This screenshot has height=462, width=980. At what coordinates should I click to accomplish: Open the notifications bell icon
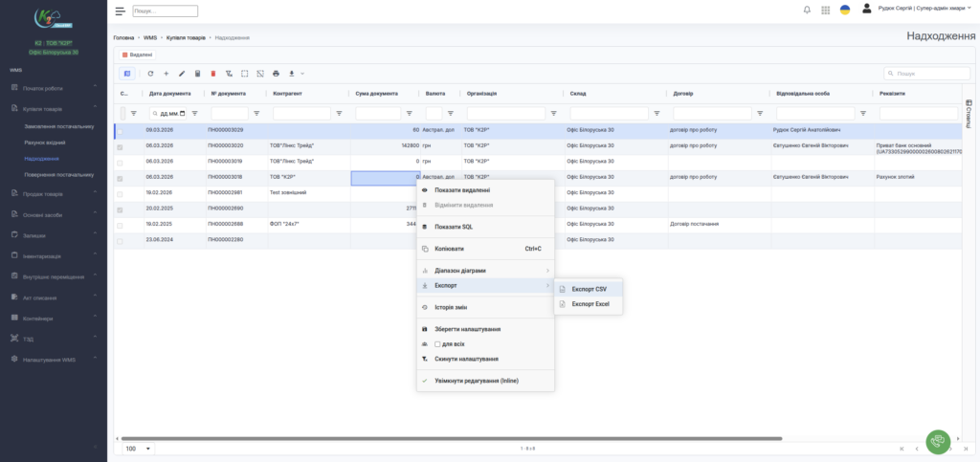(x=807, y=11)
